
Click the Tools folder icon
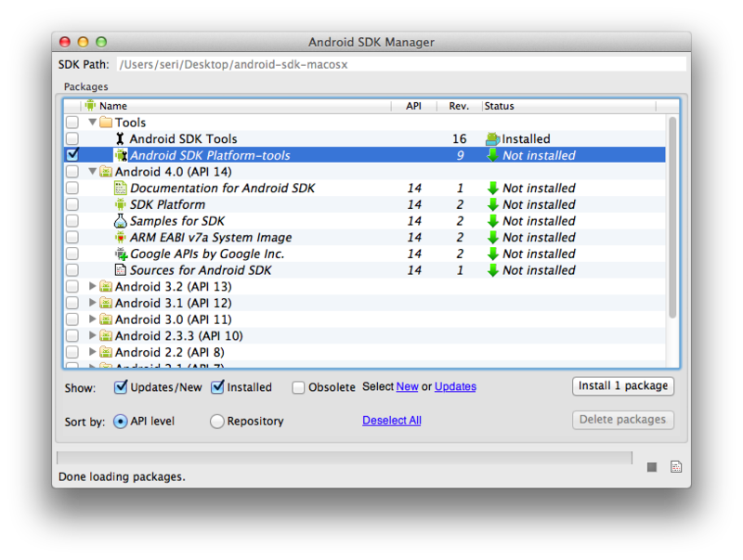(106, 123)
